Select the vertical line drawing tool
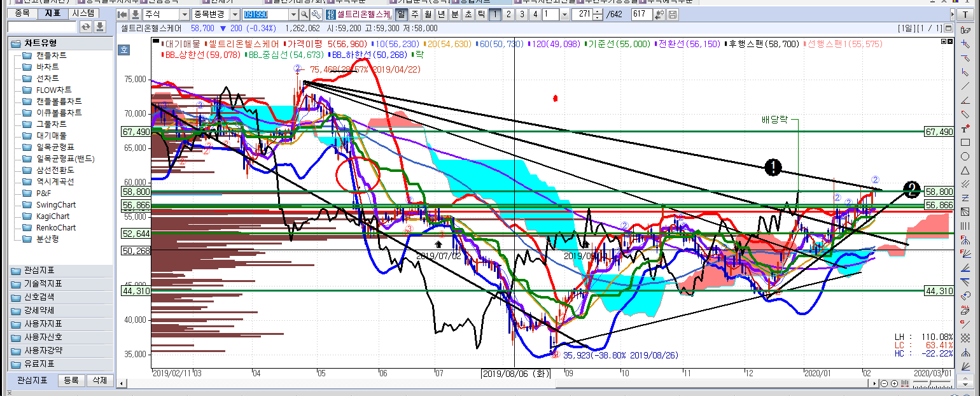980x396 pixels. point(966,72)
